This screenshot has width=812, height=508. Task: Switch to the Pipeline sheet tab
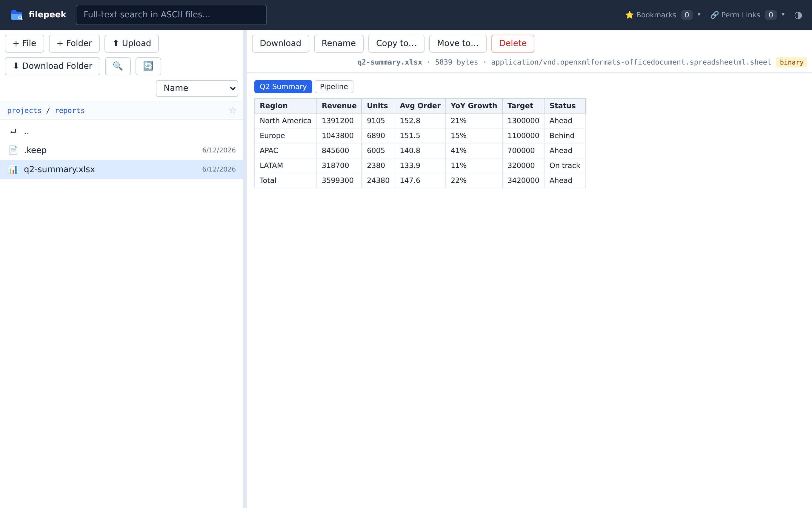click(x=334, y=87)
